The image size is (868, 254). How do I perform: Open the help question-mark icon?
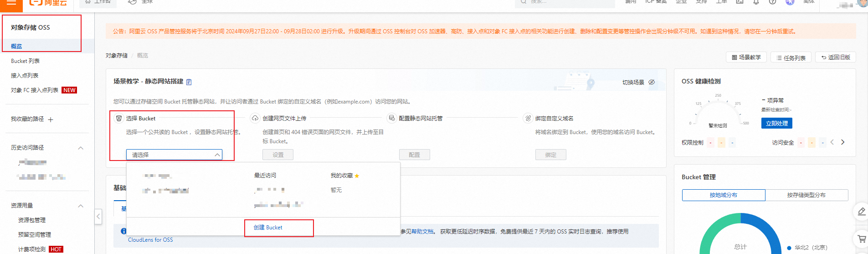(772, 2)
